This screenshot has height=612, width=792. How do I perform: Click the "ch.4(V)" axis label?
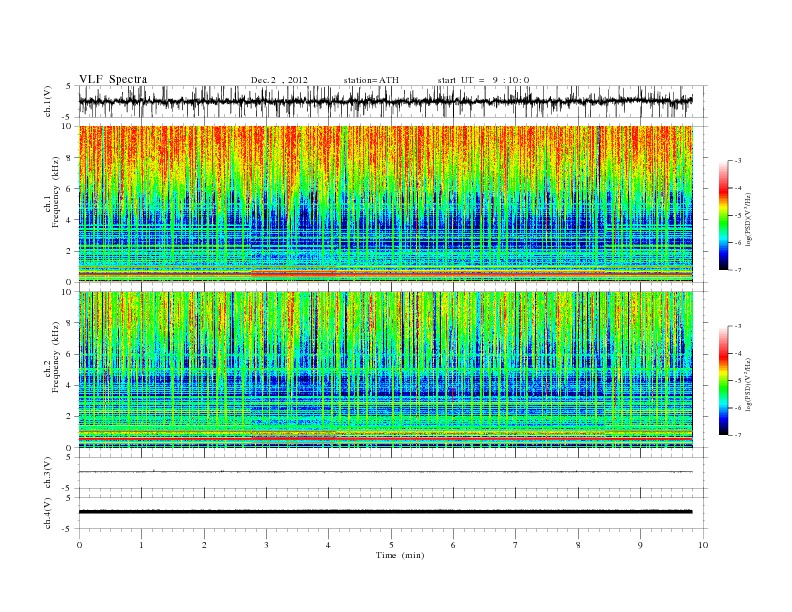[x=48, y=513]
